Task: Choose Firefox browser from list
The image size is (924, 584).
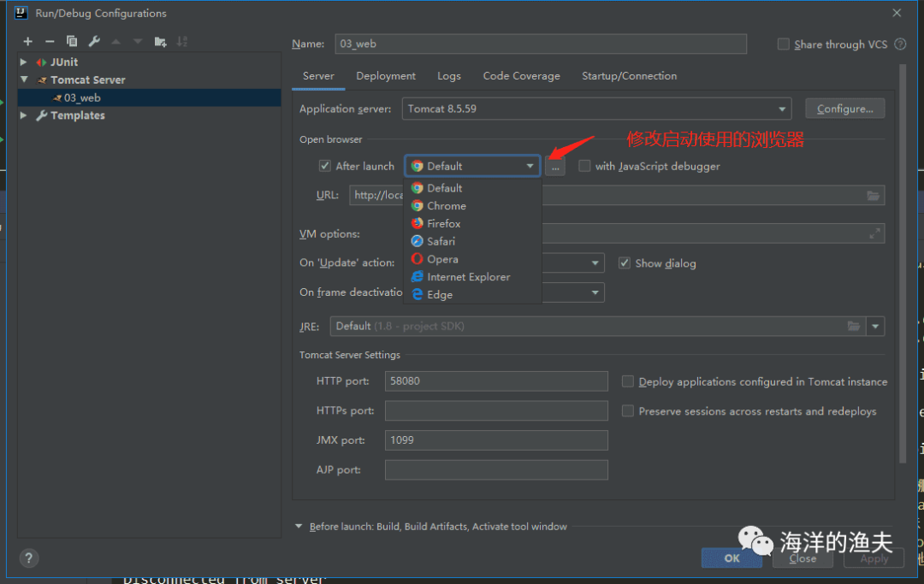Action: click(472, 224)
